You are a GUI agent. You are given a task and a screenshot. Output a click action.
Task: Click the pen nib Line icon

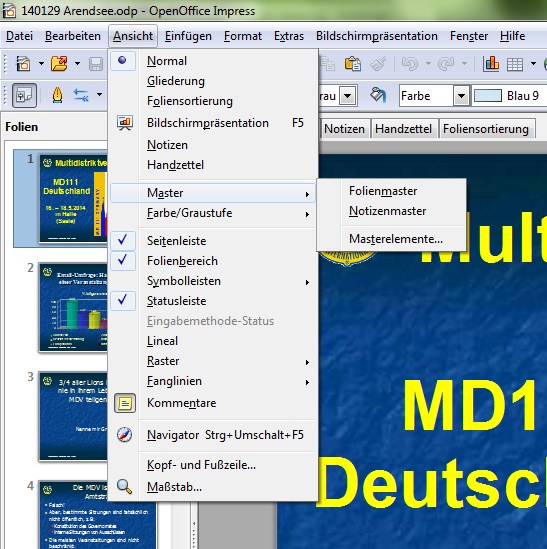point(57,95)
